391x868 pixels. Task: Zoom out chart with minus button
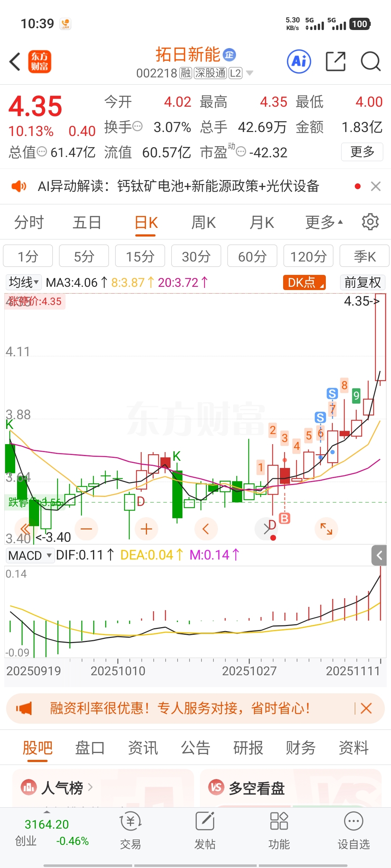(x=87, y=529)
